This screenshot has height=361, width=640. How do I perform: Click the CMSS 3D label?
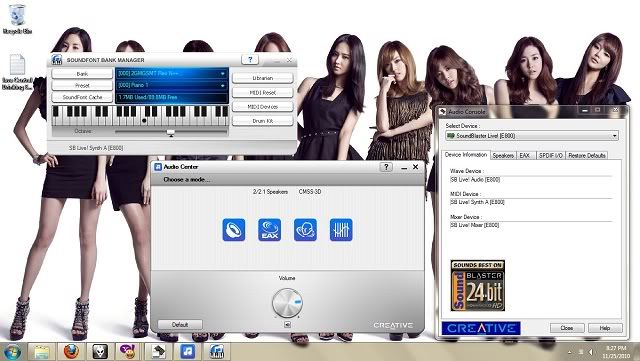(310, 192)
